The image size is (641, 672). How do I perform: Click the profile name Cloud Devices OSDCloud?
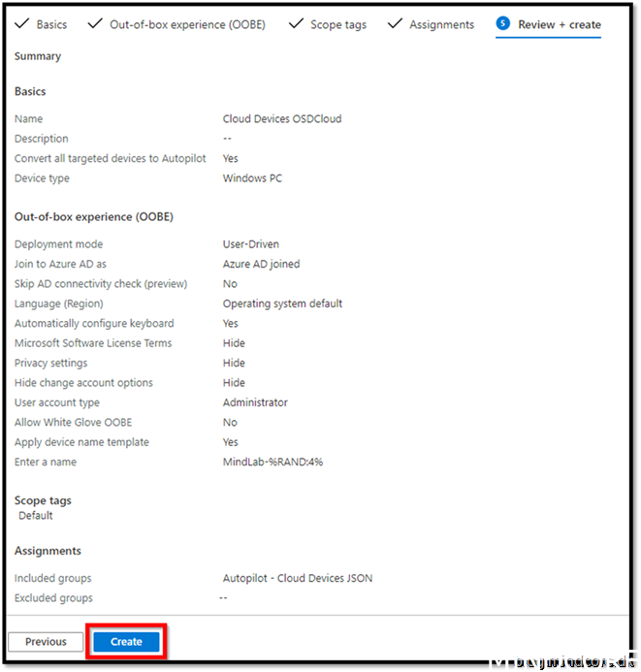(x=282, y=119)
